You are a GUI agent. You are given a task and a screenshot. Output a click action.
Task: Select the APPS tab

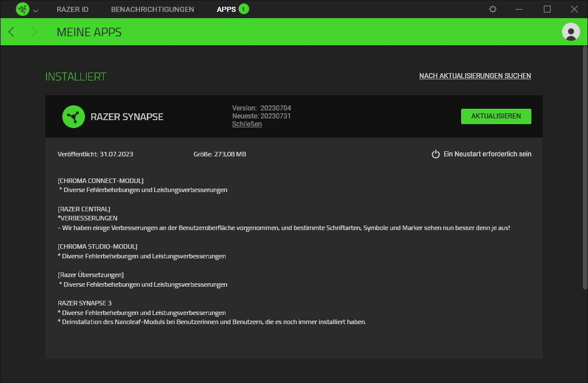tap(226, 10)
